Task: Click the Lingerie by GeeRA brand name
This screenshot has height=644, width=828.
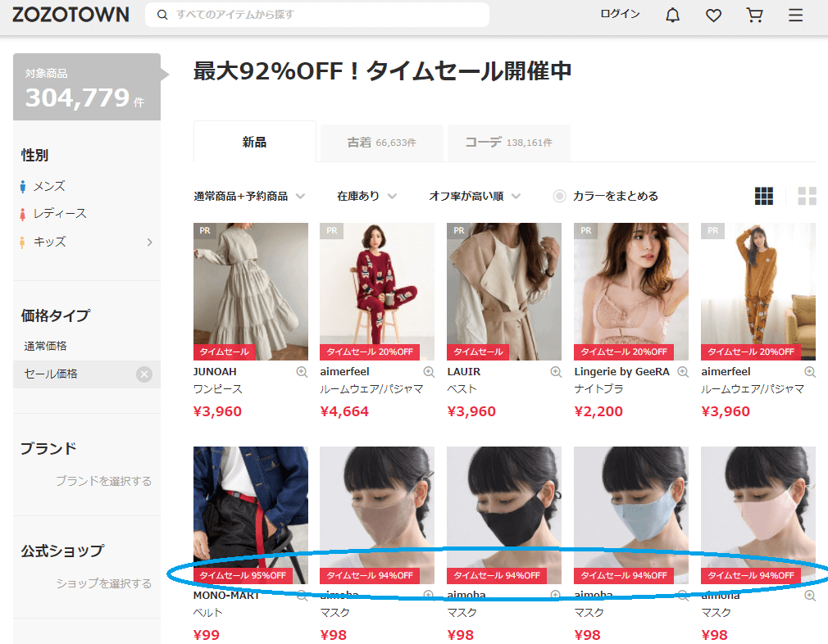Action: coord(622,372)
